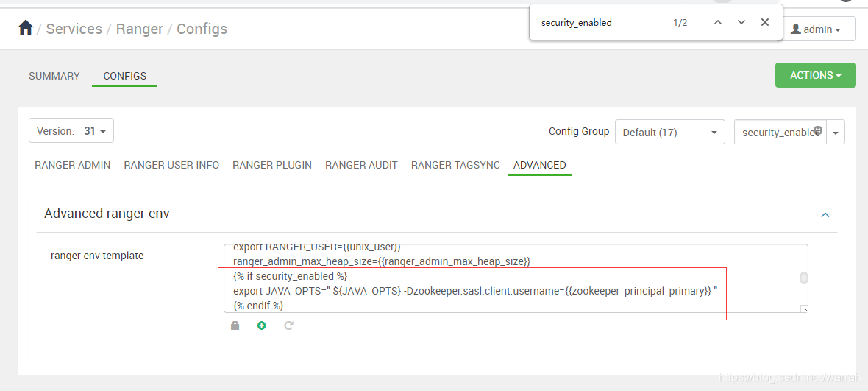868x391 pixels.
Task: Click the Configs breadcrumb
Action: click(x=202, y=29)
